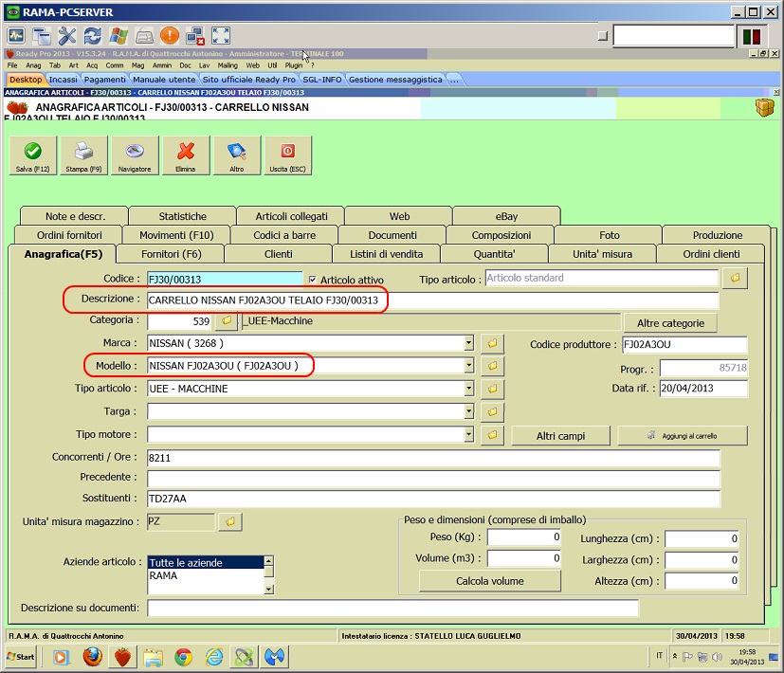
Task: Launch Firefox from the taskbar
Action: [x=91, y=656]
